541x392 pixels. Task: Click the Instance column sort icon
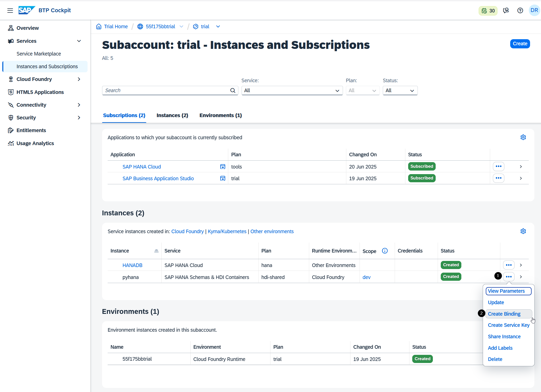[x=156, y=251]
